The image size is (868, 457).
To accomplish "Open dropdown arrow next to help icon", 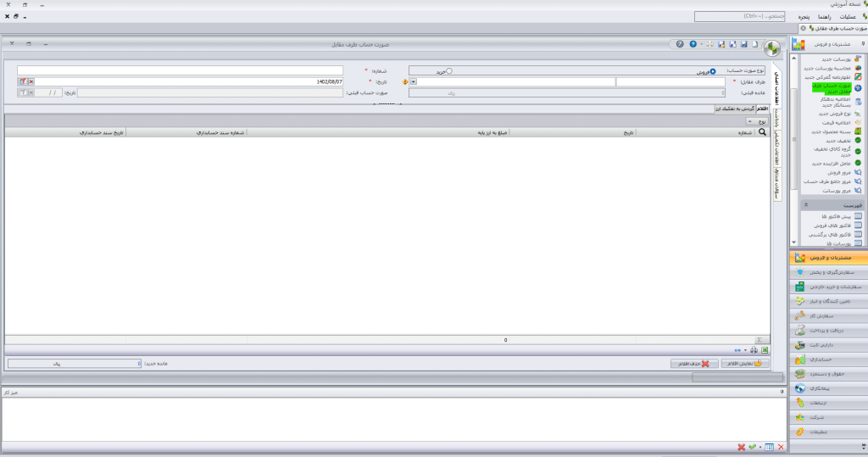I will click(x=701, y=44).
